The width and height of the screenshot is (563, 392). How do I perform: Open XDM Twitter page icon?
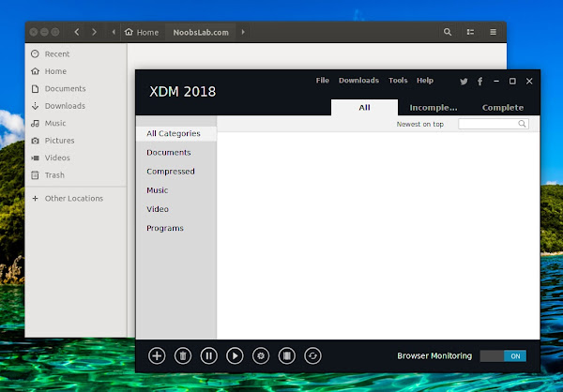pos(464,82)
